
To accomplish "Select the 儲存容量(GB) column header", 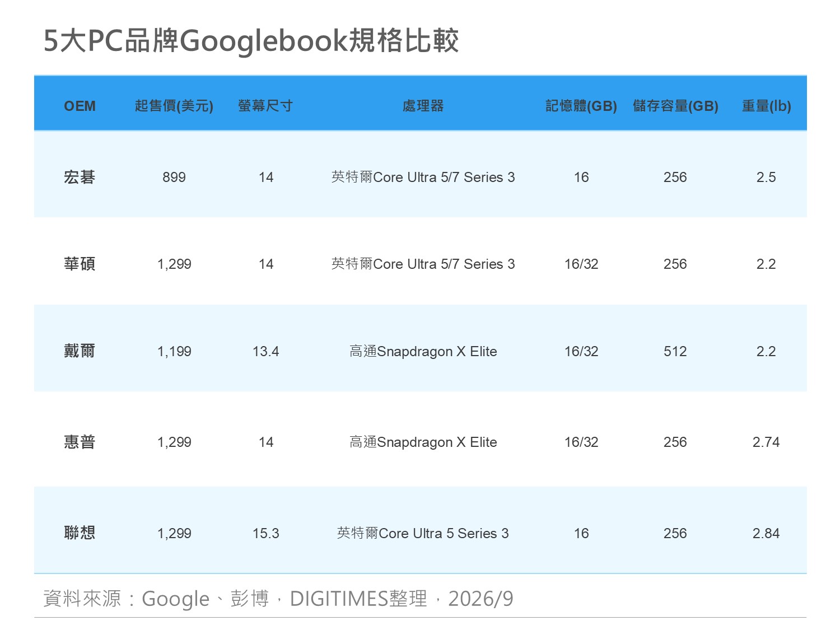I will click(675, 106).
